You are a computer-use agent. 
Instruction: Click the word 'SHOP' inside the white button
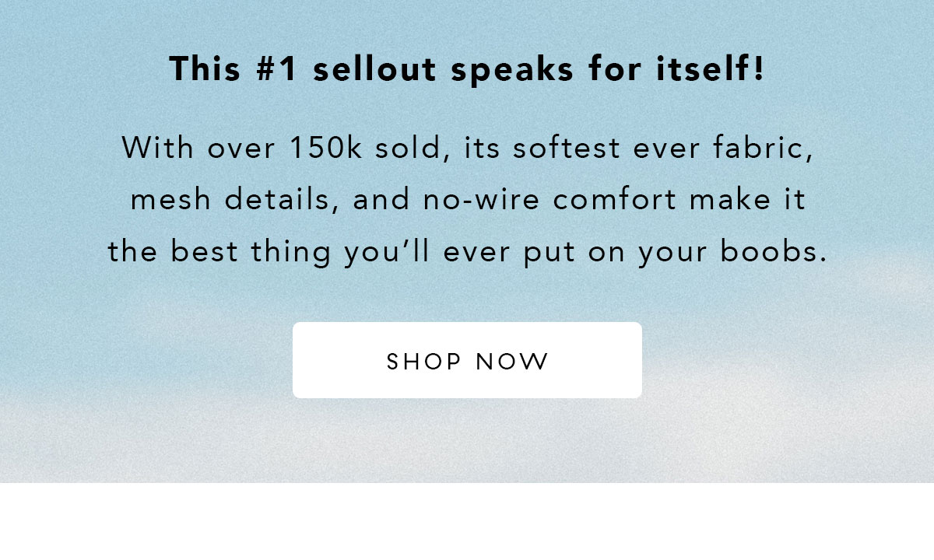pos(424,361)
